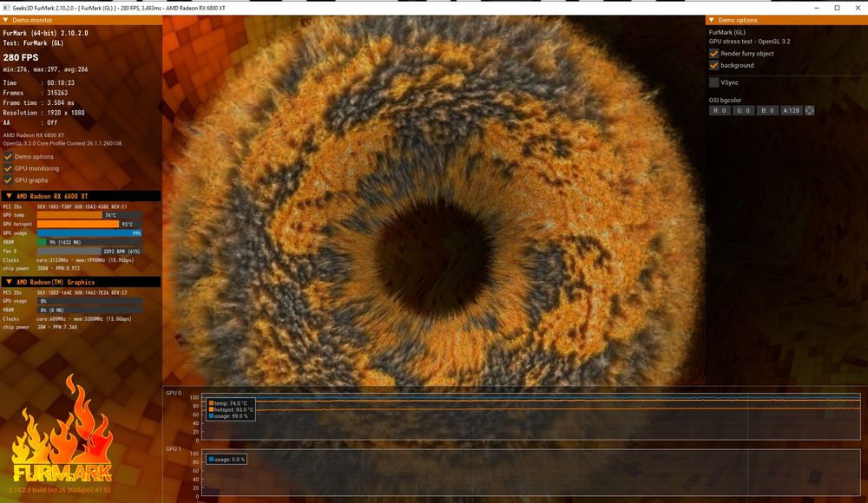Click the AA : Off line

point(30,122)
